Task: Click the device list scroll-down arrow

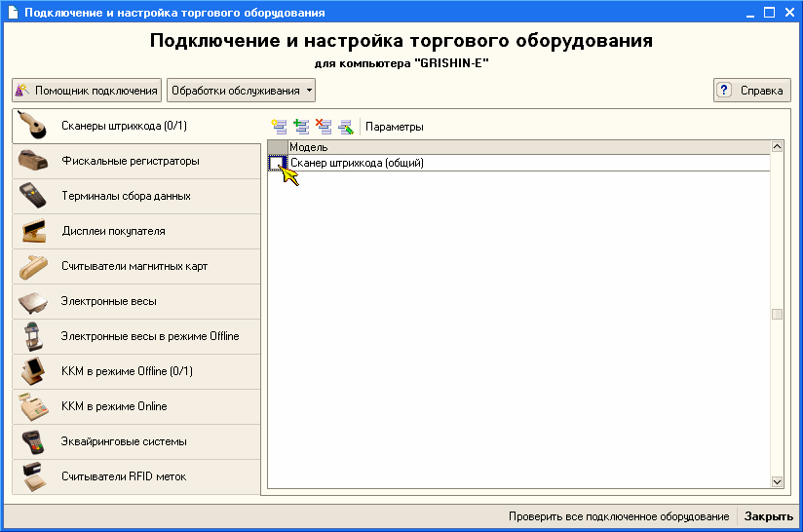Action: [777, 482]
